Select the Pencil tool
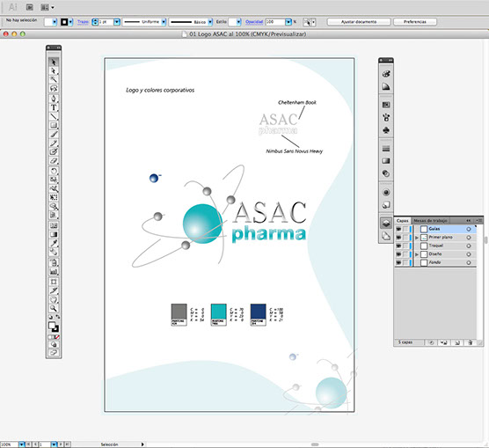The width and height of the screenshot is (489, 448). (54, 143)
